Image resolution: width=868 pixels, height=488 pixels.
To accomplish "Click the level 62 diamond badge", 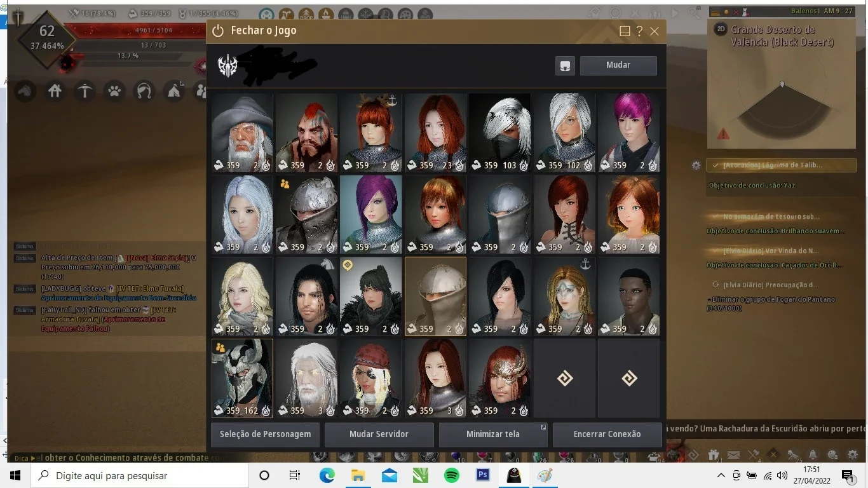I will (x=47, y=38).
